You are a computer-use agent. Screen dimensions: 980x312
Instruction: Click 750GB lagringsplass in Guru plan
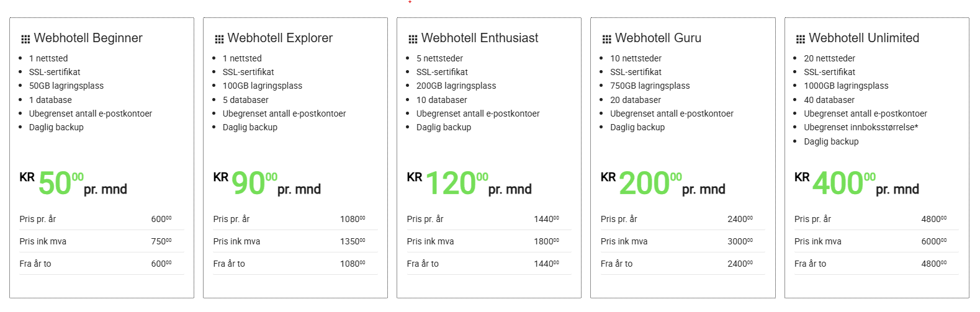coord(650,86)
